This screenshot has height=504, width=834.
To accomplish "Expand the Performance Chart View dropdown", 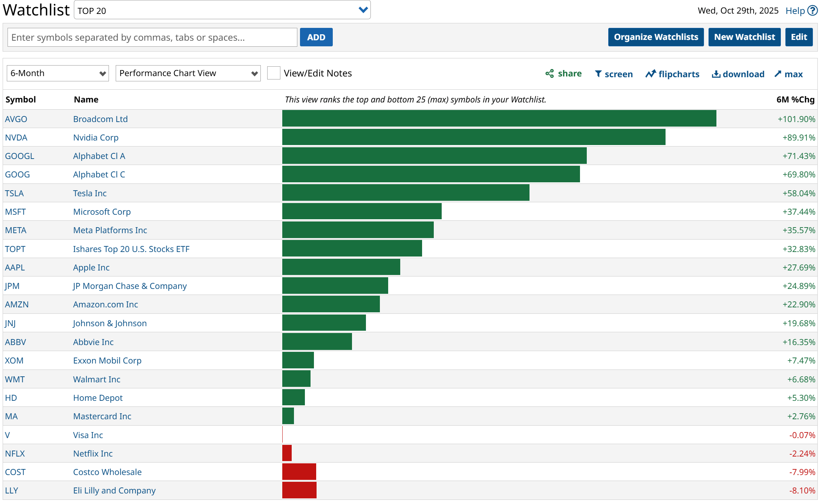I will [188, 73].
